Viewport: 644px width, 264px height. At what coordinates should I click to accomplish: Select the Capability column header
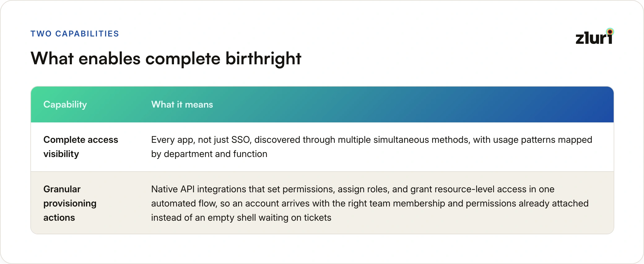pyautogui.click(x=65, y=104)
